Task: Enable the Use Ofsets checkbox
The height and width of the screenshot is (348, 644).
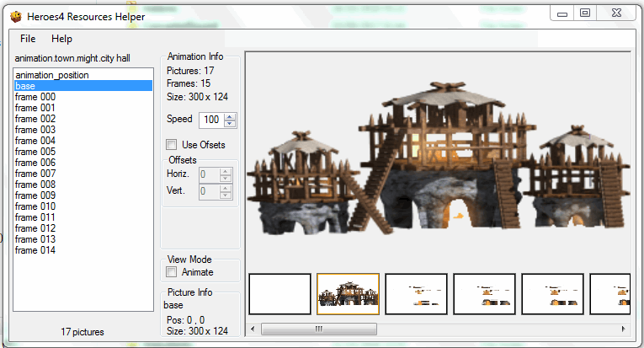Action: click(171, 145)
